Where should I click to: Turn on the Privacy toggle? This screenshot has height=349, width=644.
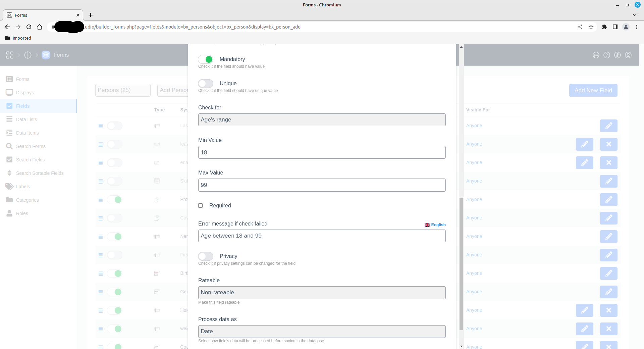point(206,256)
